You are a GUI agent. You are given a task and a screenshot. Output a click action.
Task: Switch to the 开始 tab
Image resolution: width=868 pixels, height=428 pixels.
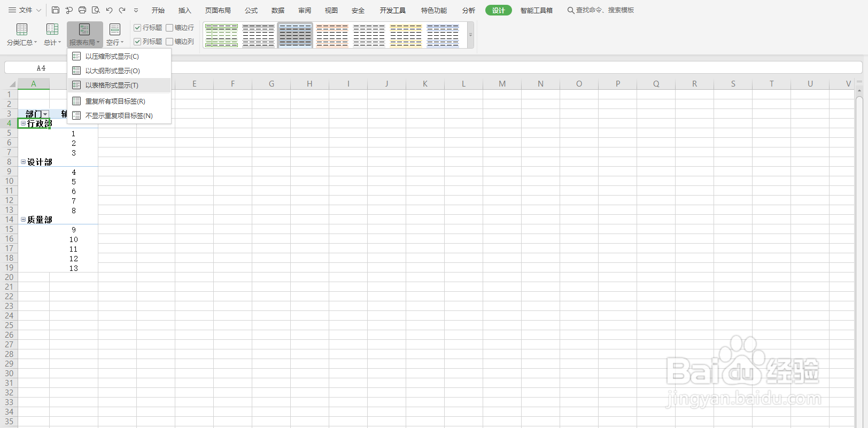pyautogui.click(x=158, y=10)
